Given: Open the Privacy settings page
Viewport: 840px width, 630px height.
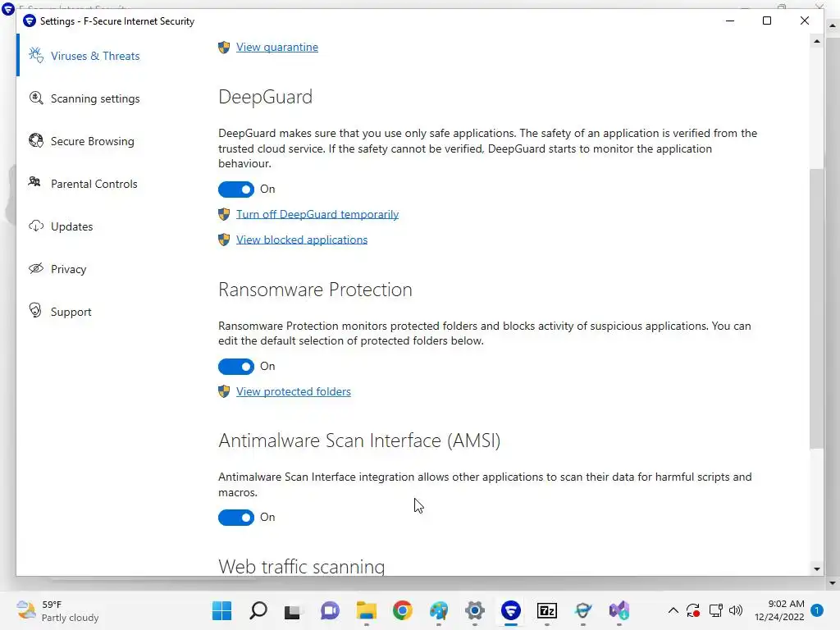Looking at the screenshot, I should (x=68, y=269).
